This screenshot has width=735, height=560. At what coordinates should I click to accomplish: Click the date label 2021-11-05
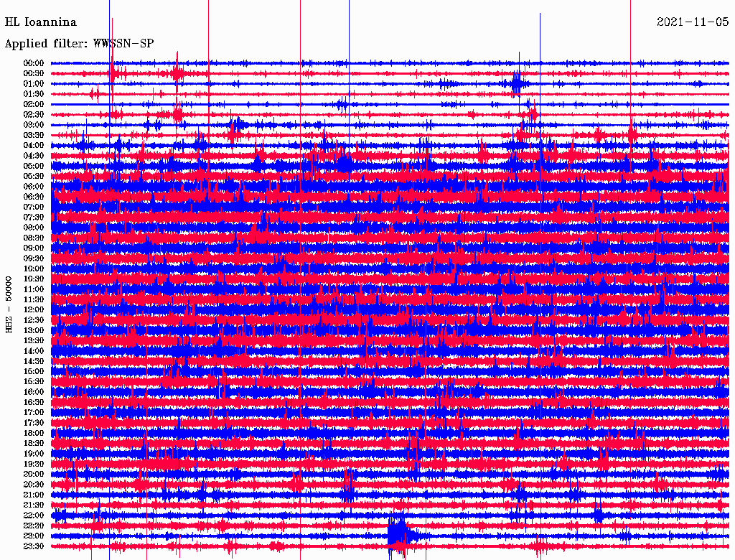pos(693,22)
